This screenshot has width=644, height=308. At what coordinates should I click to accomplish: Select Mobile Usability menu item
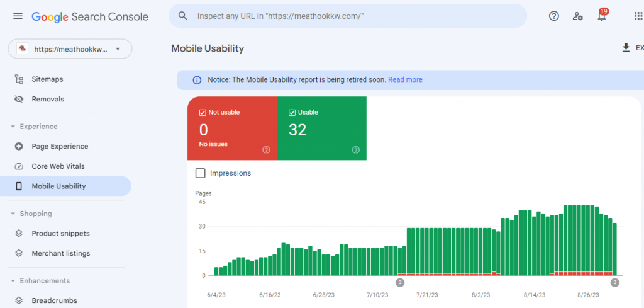pyautogui.click(x=65, y=186)
